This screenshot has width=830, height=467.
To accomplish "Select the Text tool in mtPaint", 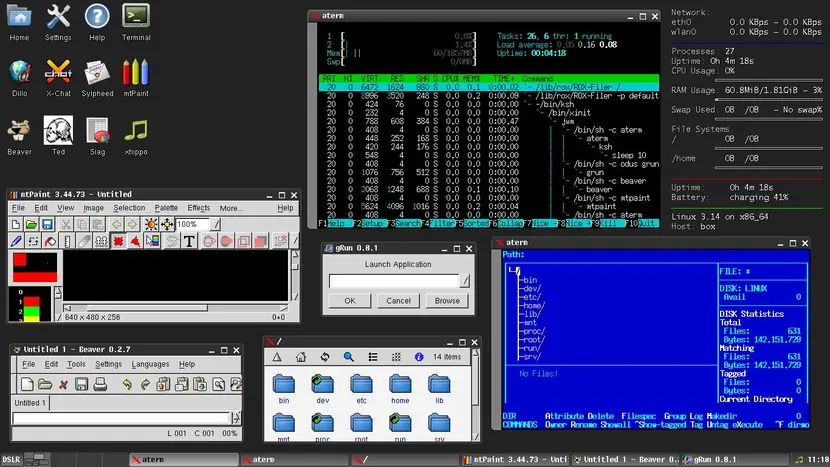I will coord(189,241).
